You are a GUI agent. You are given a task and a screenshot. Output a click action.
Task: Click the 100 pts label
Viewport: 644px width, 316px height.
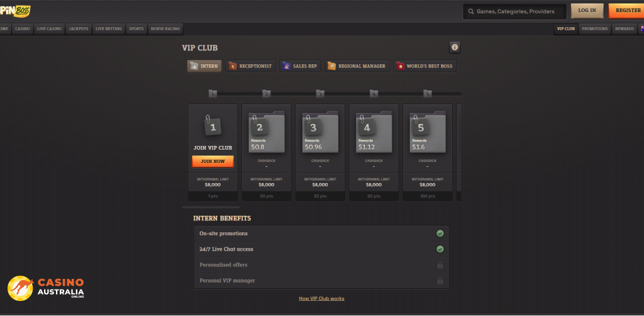pos(428,196)
